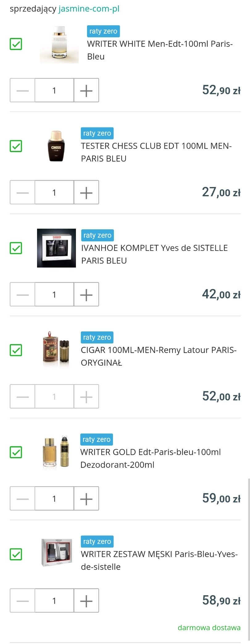Increase quantity of WRITER WHITE perfume
Viewport: 250px width, 644px height.
click(x=86, y=90)
